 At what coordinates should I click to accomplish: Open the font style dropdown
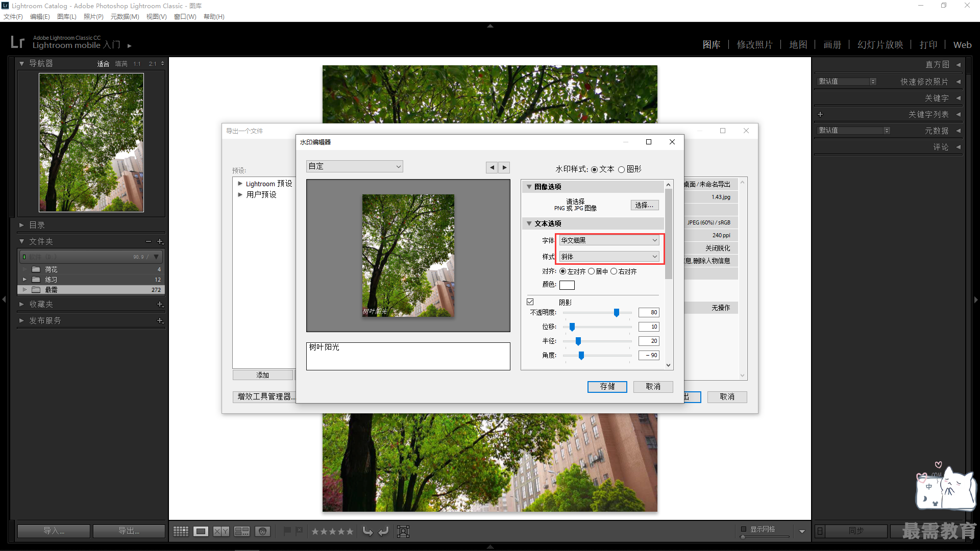coord(609,257)
